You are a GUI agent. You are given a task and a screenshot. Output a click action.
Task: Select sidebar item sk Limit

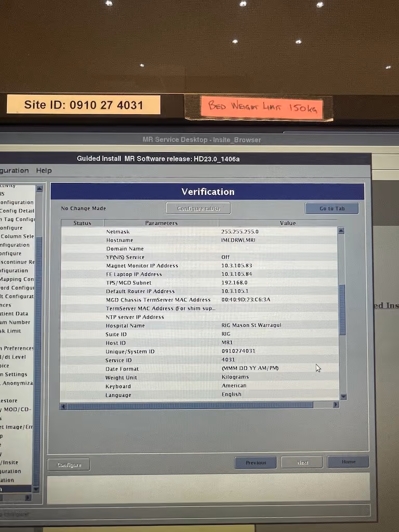coord(10,331)
